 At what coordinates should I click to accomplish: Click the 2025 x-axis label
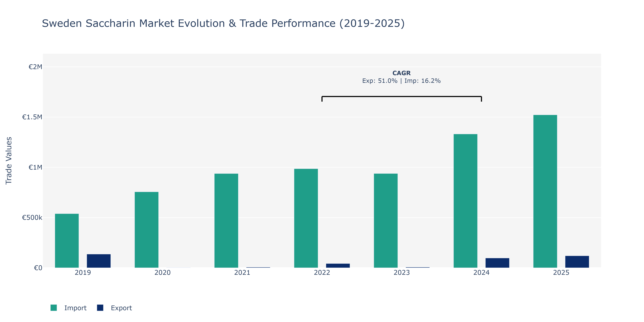click(x=561, y=272)
